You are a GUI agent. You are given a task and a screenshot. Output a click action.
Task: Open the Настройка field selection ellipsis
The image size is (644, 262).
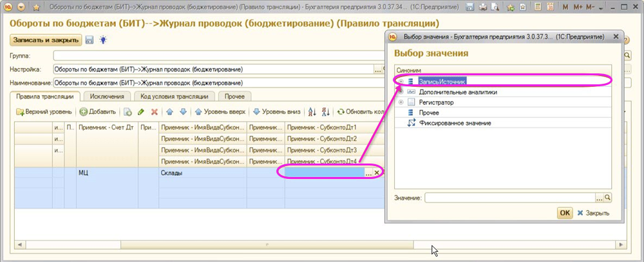coord(378,70)
